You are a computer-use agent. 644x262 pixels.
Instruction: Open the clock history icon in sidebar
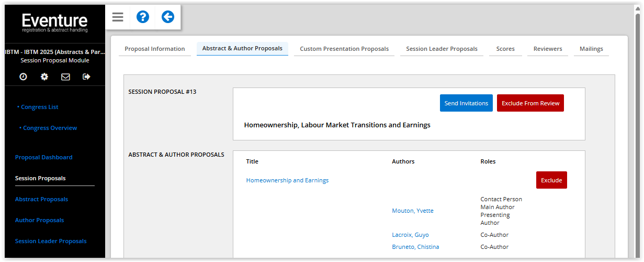pos(23,77)
